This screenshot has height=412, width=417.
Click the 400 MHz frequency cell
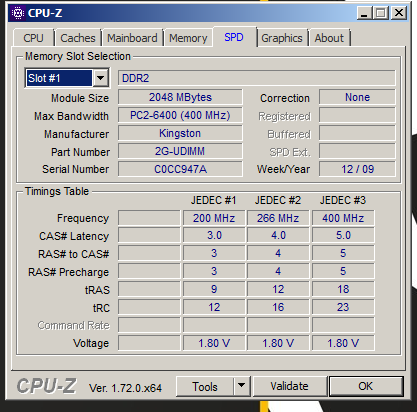(343, 218)
